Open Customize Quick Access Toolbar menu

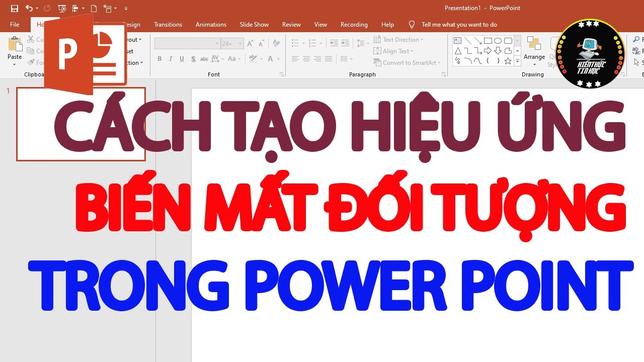tap(126, 9)
